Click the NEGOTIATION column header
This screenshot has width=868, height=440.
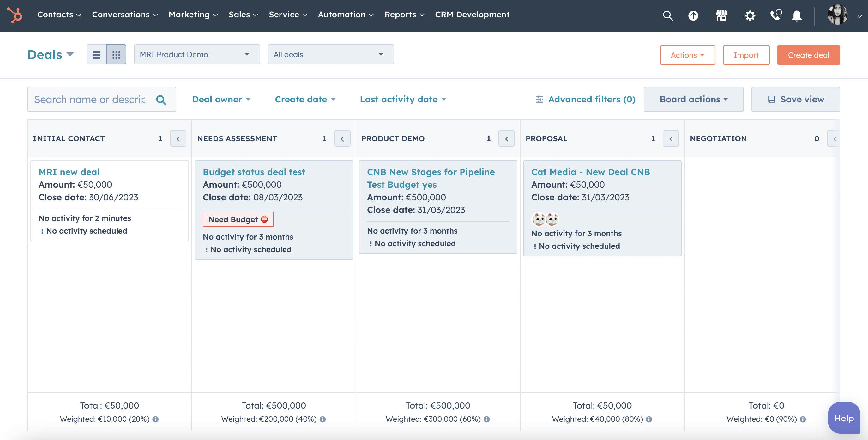click(x=718, y=138)
